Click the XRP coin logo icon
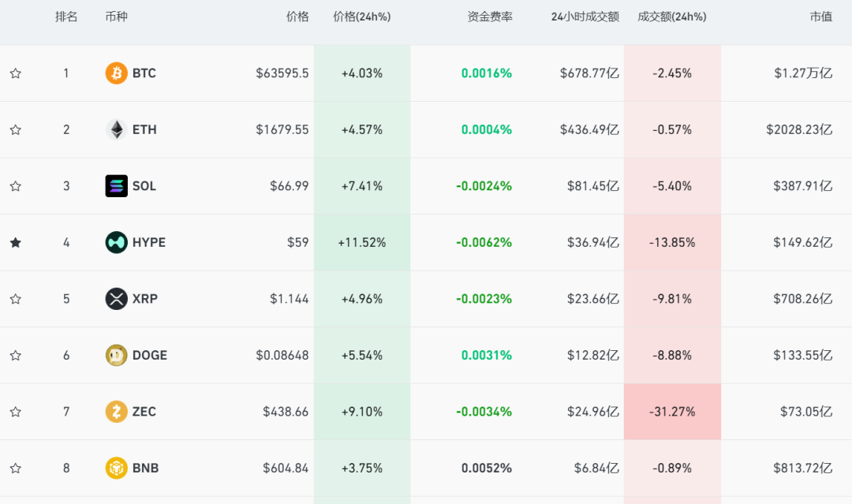The height and width of the screenshot is (504, 852). pyautogui.click(x=116, y=299)
